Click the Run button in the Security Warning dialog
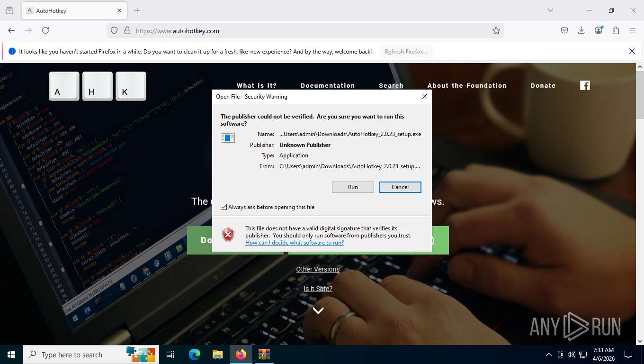Image resolution: width=644 pixels, height=364 pixels. [353, 187]
